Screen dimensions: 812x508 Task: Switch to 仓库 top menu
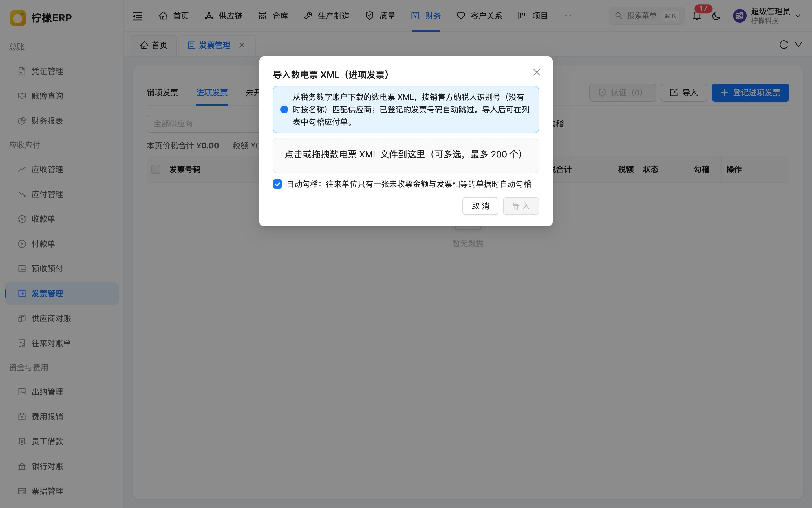pyautogui.click(x=273, y=16)
